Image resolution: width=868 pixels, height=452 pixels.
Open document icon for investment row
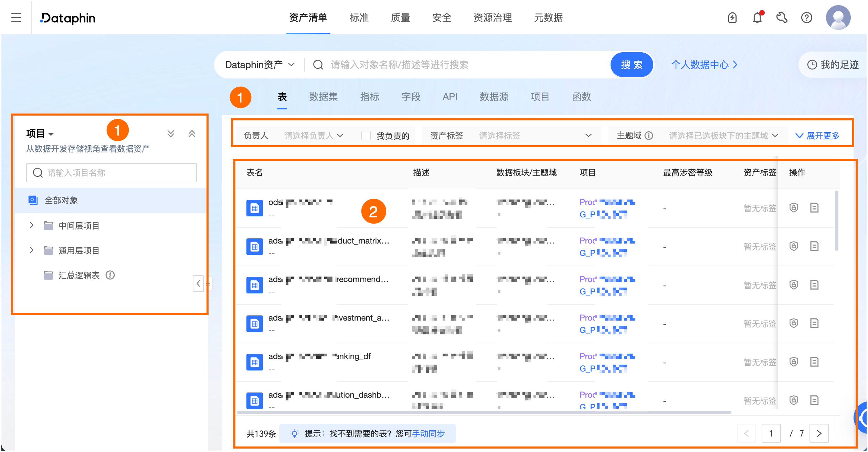(x=814, y=323)
